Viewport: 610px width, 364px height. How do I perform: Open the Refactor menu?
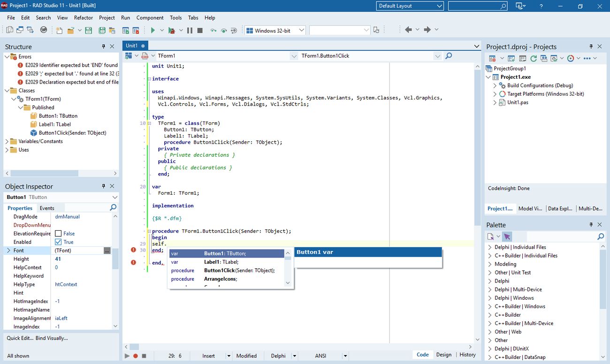pos(84,18)
